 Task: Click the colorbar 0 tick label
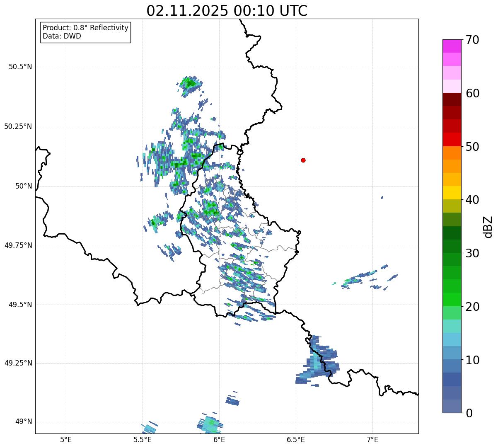[x=469, y=413]
